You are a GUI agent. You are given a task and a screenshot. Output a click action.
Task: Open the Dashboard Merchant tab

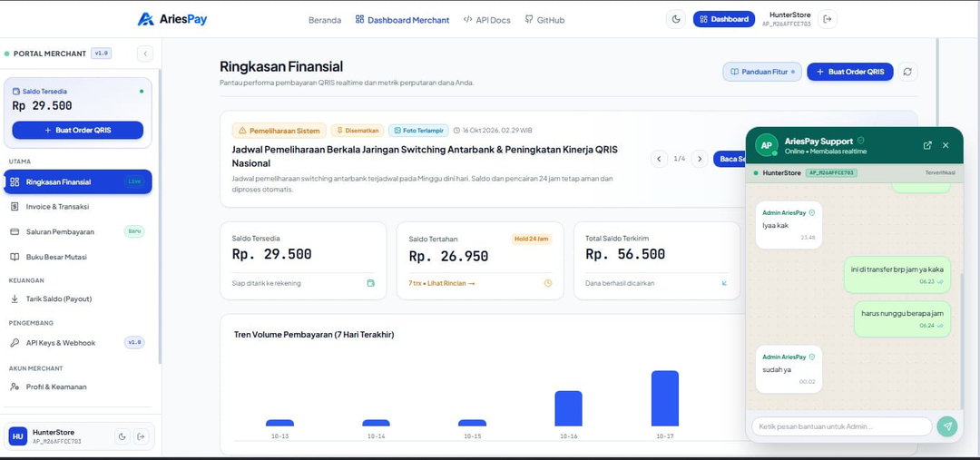(x=402, y=20)
